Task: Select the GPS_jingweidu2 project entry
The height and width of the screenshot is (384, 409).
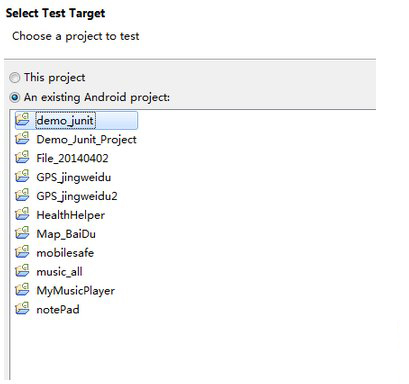Action: [x=77, y=196]
